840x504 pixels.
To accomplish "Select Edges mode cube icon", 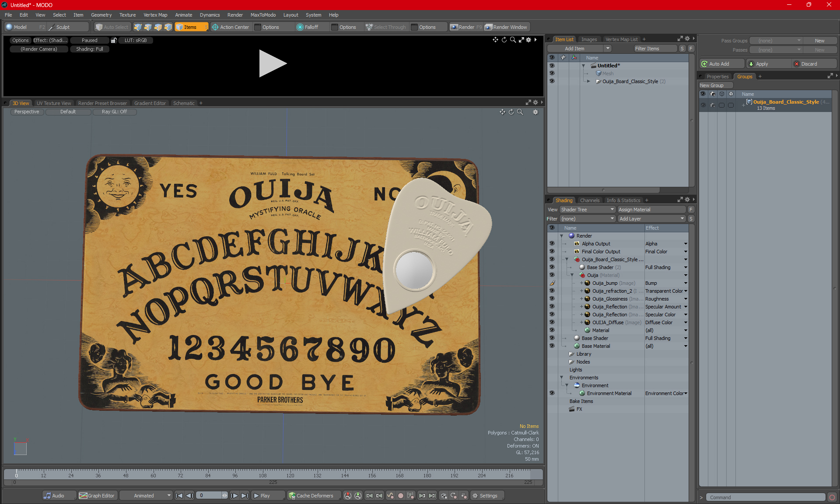I will 148,27.
